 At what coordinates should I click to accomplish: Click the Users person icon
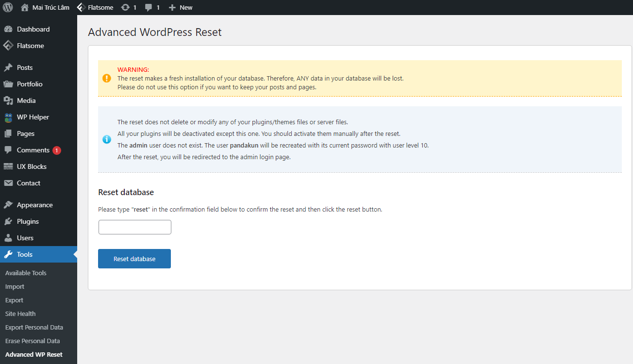tap(8, 238)
